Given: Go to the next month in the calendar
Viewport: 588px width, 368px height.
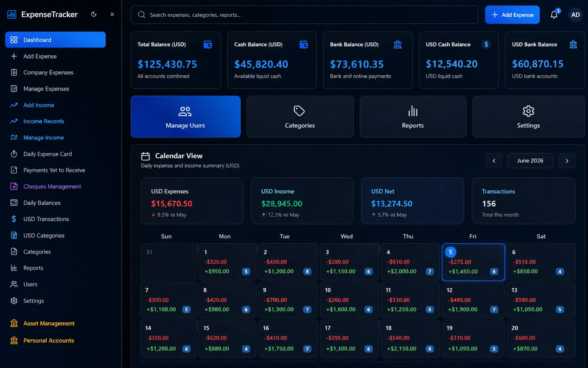Looking at the screenshot, I should click(567, 161).
